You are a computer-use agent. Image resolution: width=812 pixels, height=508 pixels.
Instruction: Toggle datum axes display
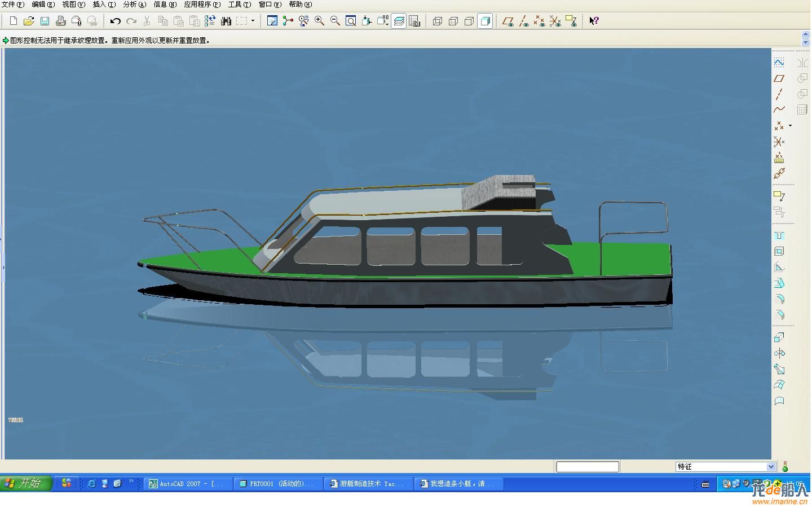[x=523, y=21]
